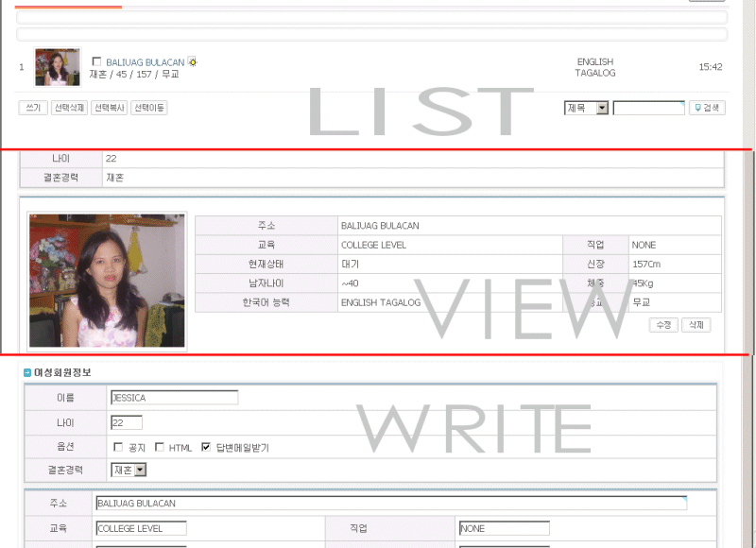Click the 쓰기 button
This screenshot has height=548, width=756.
(33, 108)
